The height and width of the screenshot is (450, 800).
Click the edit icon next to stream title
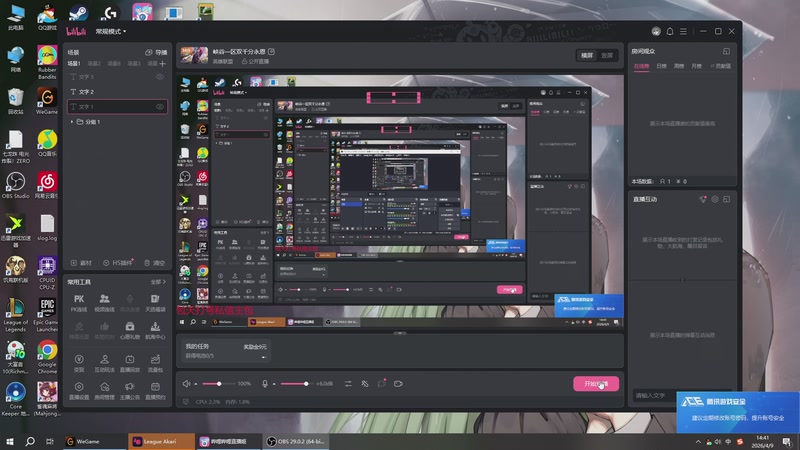[x=271, y=52]
